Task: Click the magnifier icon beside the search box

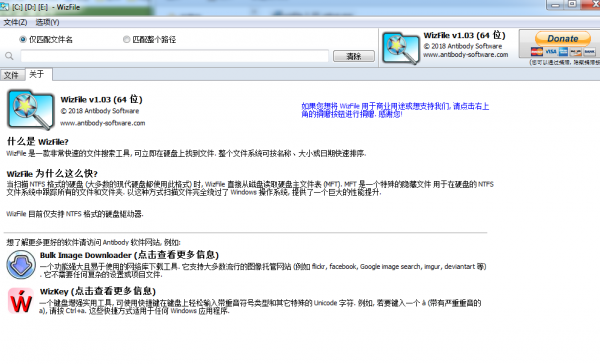Action: (x=10, y=56)
